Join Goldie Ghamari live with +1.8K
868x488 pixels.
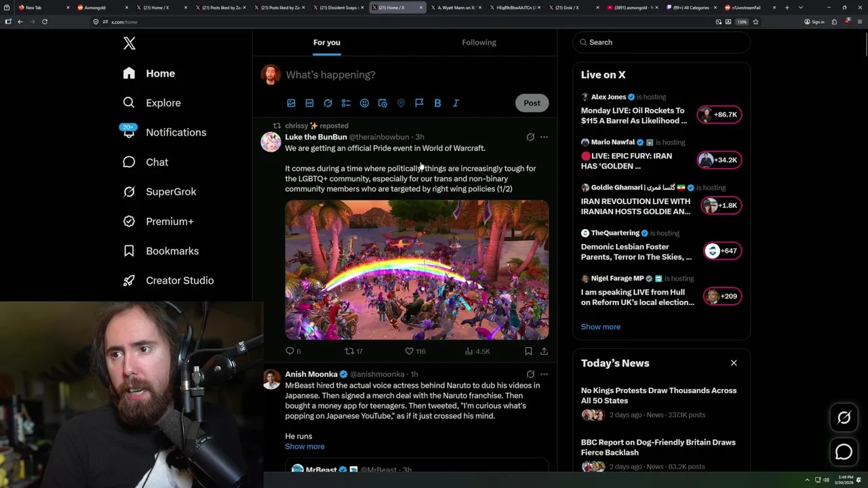tap(722, 205)
